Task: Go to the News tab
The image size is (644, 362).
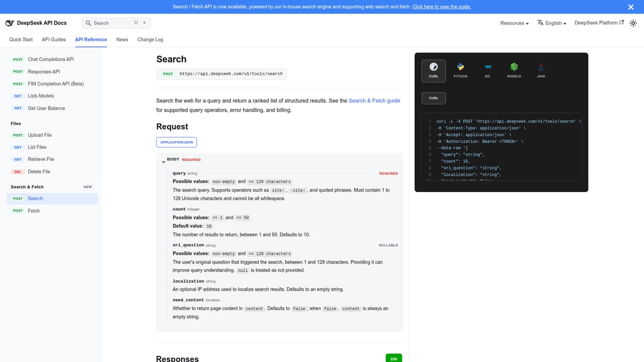Action: 122,39
